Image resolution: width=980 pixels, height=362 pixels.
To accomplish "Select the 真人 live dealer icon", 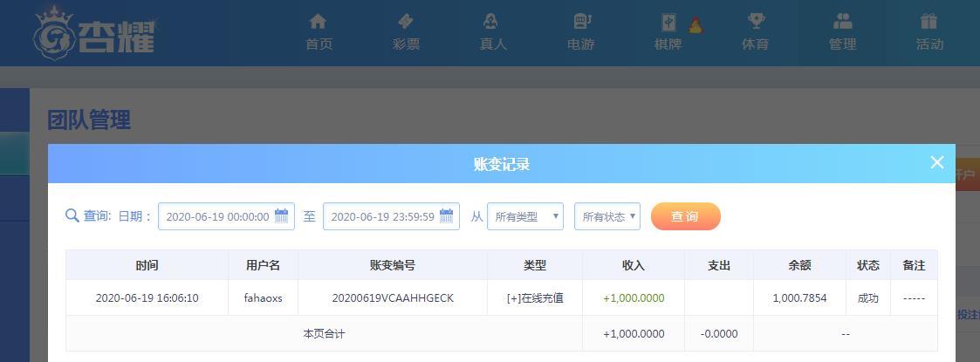I will tap(493, 21).
